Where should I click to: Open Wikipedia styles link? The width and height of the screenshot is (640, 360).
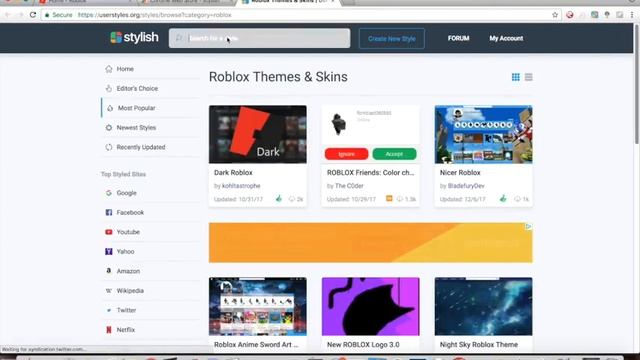[x=130, y=291]
